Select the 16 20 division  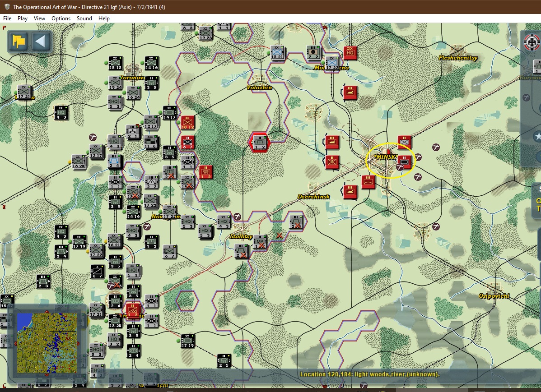click(79, 161)
